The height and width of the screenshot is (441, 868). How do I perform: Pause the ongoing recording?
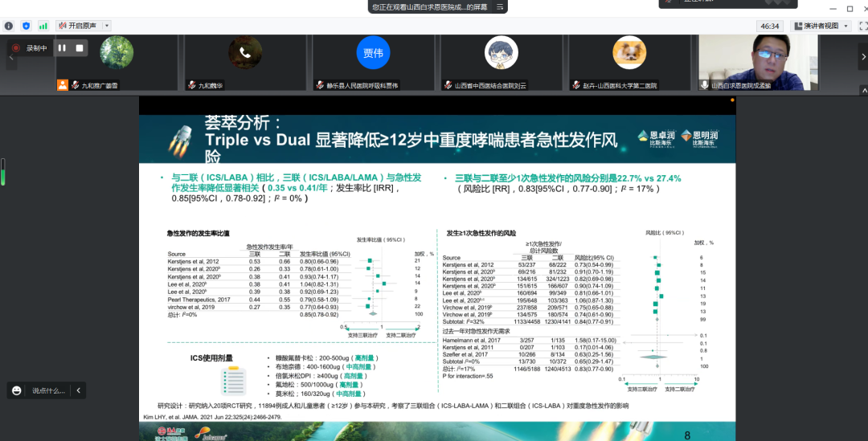tap(62, 48)
